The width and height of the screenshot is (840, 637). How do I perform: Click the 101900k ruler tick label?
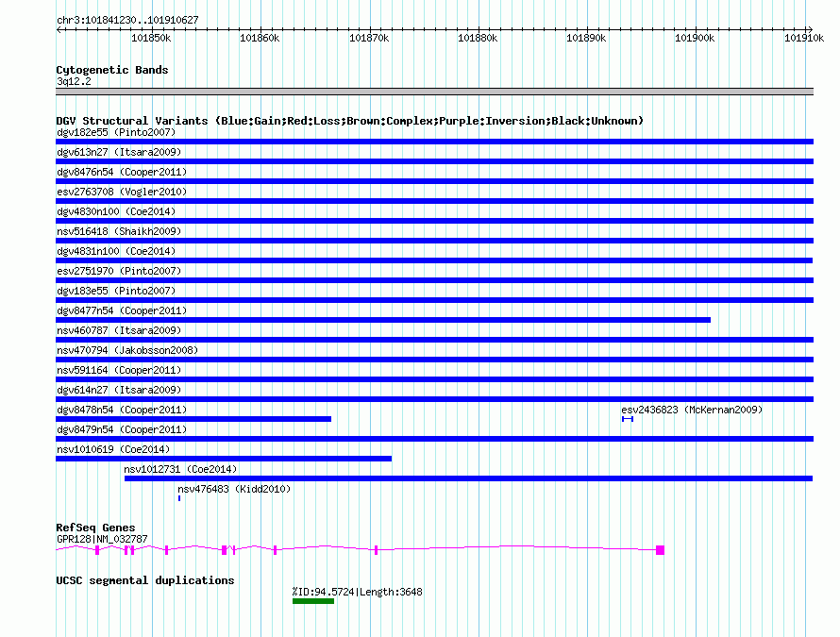[x=695, y=38]
